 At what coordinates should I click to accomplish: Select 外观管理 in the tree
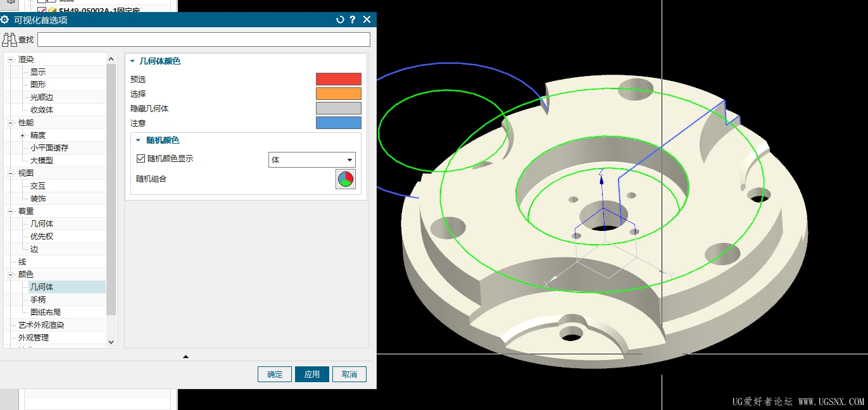pos(34,338)
